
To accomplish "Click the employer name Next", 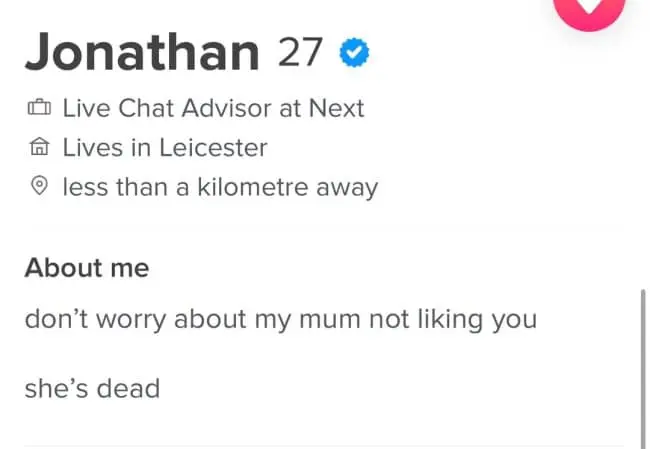I will [x=335, y=108].
